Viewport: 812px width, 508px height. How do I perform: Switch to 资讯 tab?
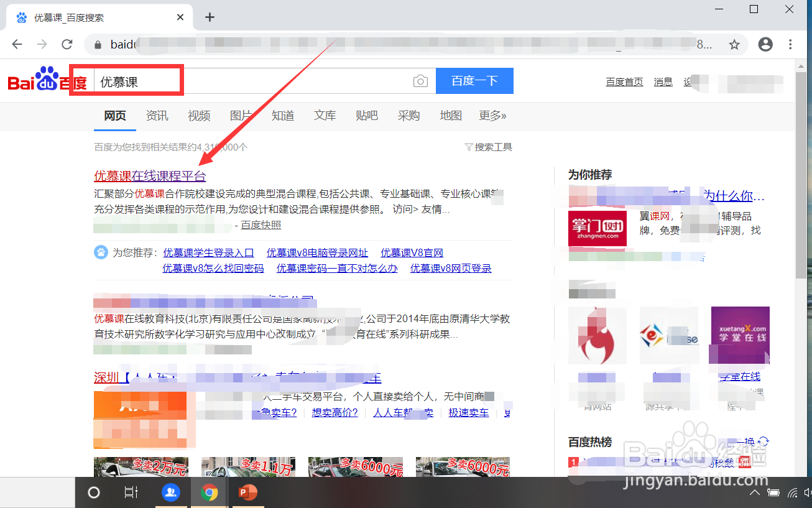click(x=157, y=116)
